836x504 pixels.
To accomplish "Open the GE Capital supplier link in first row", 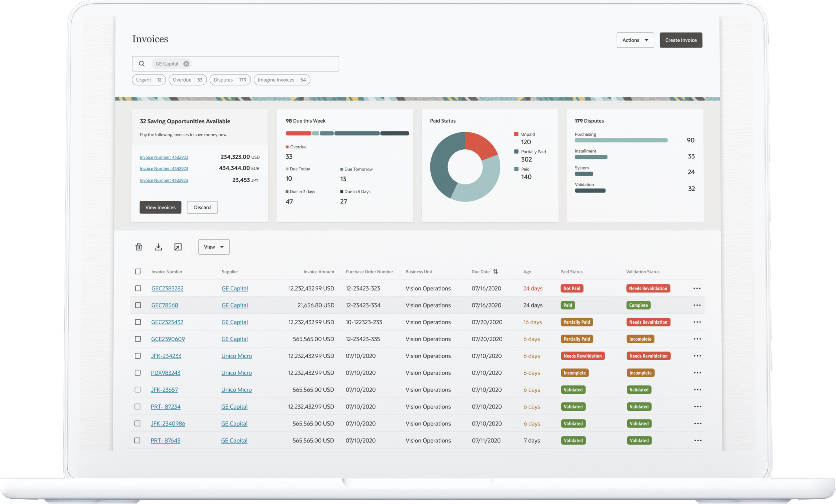I will (234, 288).
